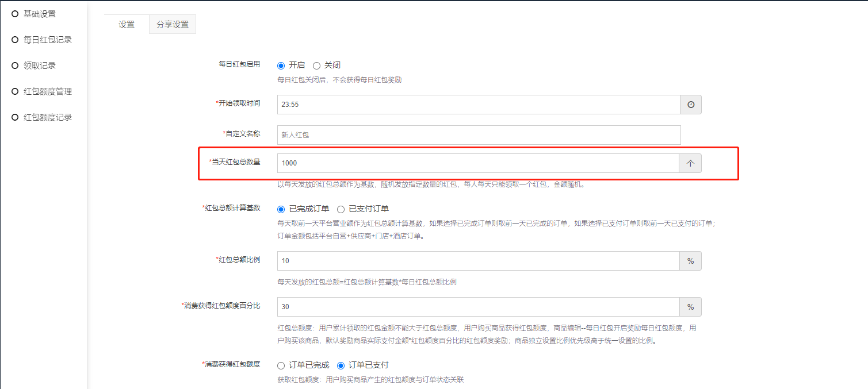
Task: Click the % addon of 消费获得红包额度百分比
Action: point(691,307)
